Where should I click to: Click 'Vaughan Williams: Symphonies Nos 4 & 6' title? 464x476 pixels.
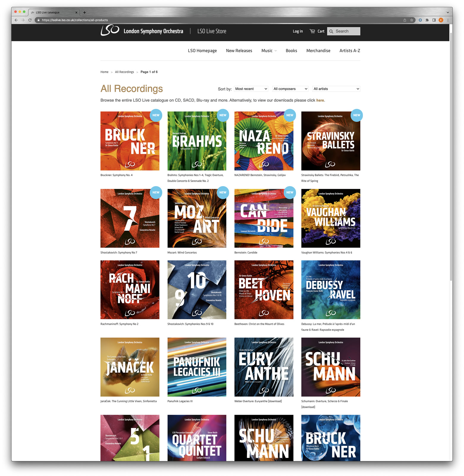coord(327,253)
